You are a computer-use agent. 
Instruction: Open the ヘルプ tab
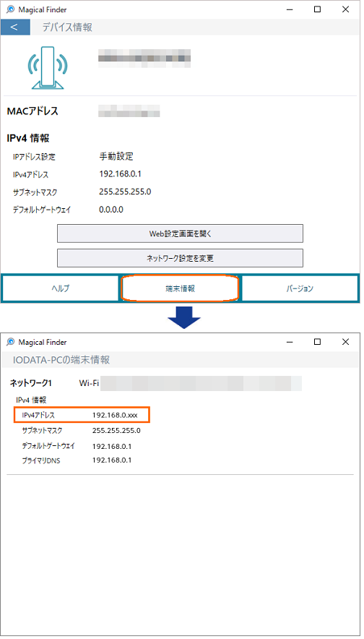(x=61, y=288)
